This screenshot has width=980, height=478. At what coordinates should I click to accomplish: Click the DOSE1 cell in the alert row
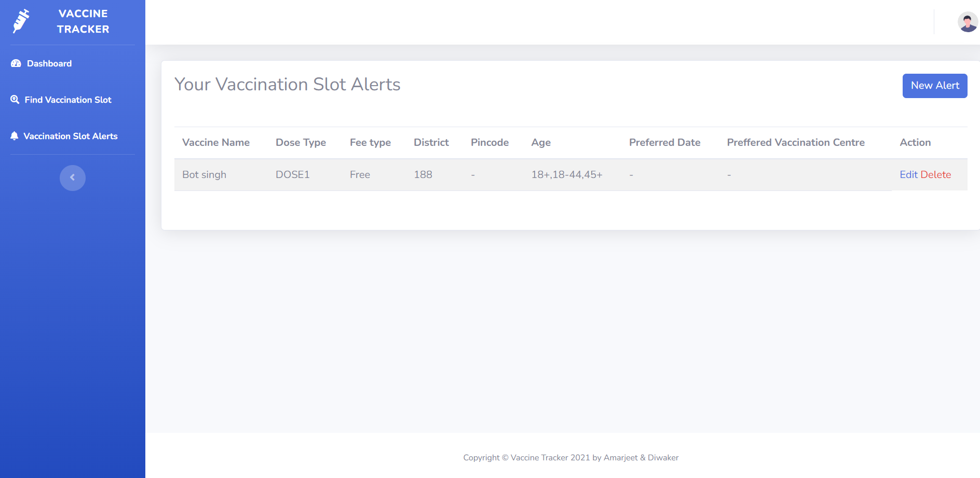(292, 175)
